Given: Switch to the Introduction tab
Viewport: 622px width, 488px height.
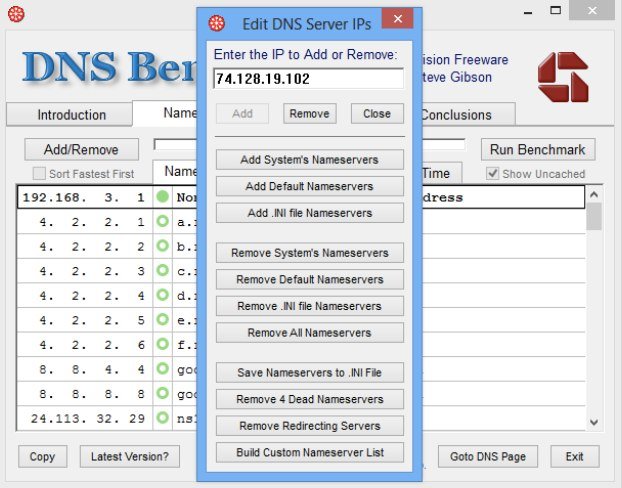Looking at the screenshot, I should pyautogui.click(x=69, y=115).
